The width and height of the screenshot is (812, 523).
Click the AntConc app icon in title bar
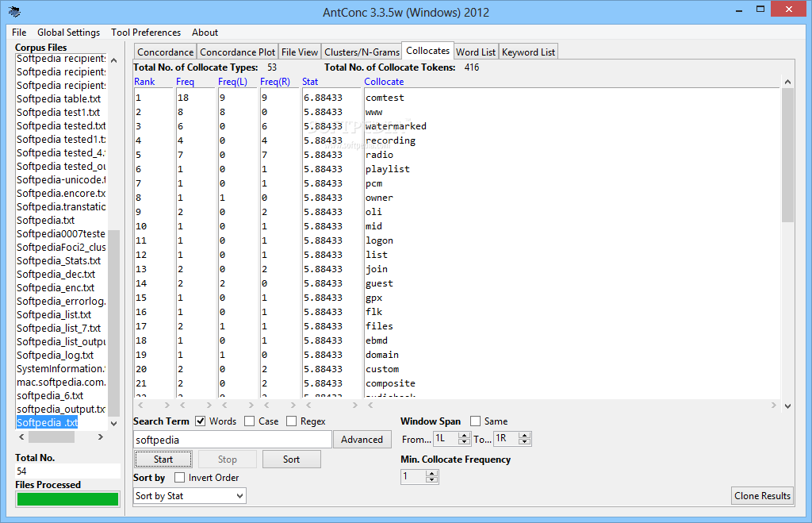14,11
